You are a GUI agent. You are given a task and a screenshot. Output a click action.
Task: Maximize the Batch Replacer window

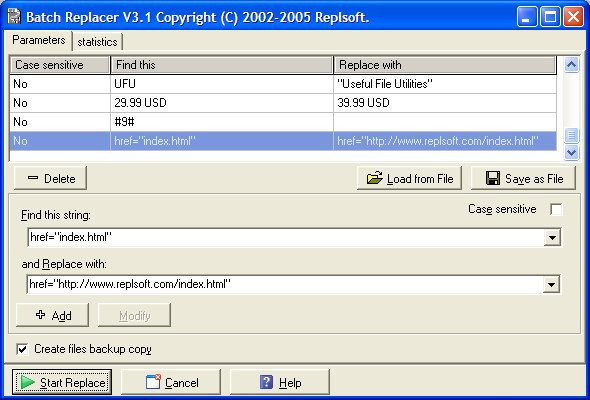coord(550,17)
